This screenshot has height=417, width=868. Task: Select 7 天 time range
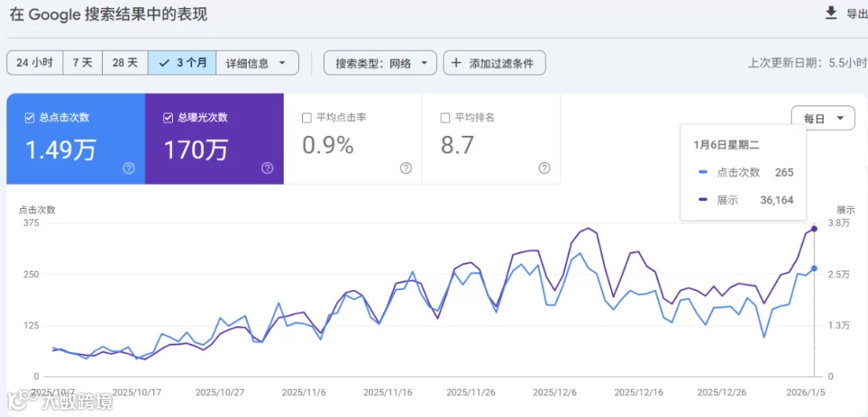83,63
